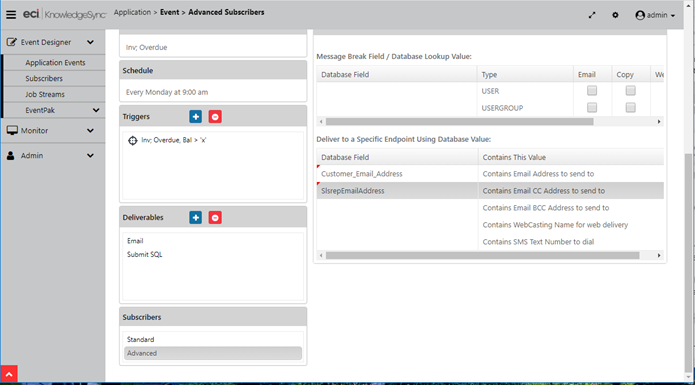
Task: Open the EventPak sidebar item
Action: (40, 110)
